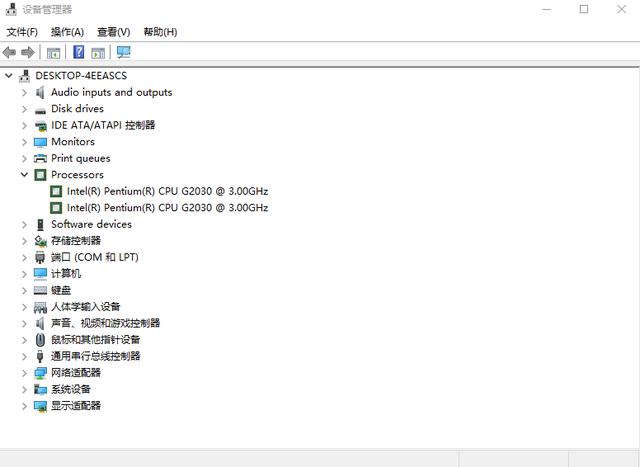Click the scan for hardware changes monitor icon
This screenshot has height=467, width=640.
tap(123, 52)
